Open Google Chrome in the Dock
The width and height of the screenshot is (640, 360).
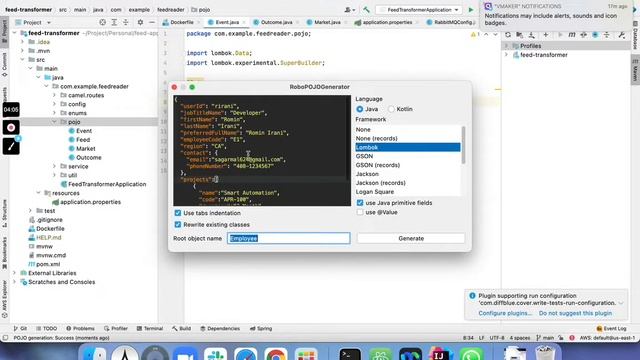276,354
